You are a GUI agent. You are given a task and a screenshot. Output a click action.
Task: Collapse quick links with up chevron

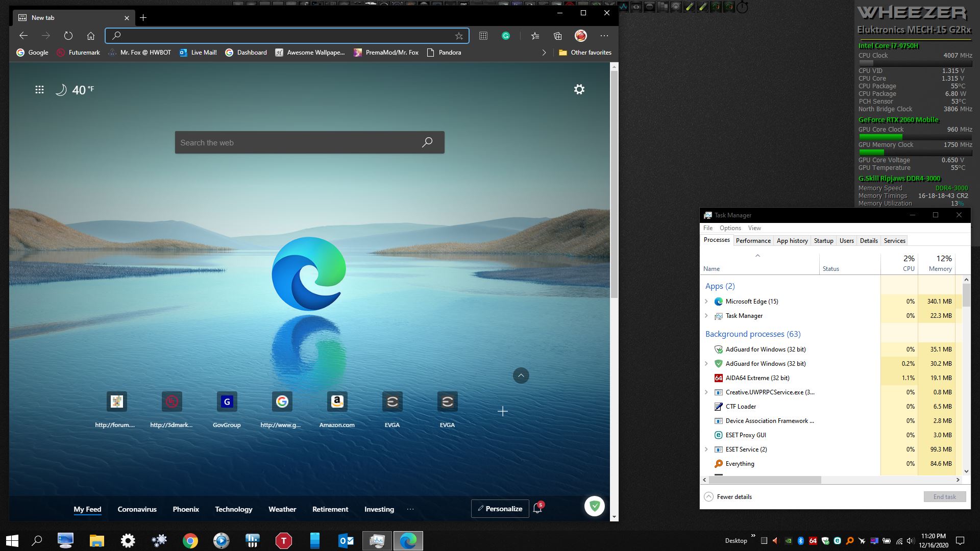(521, 375)
